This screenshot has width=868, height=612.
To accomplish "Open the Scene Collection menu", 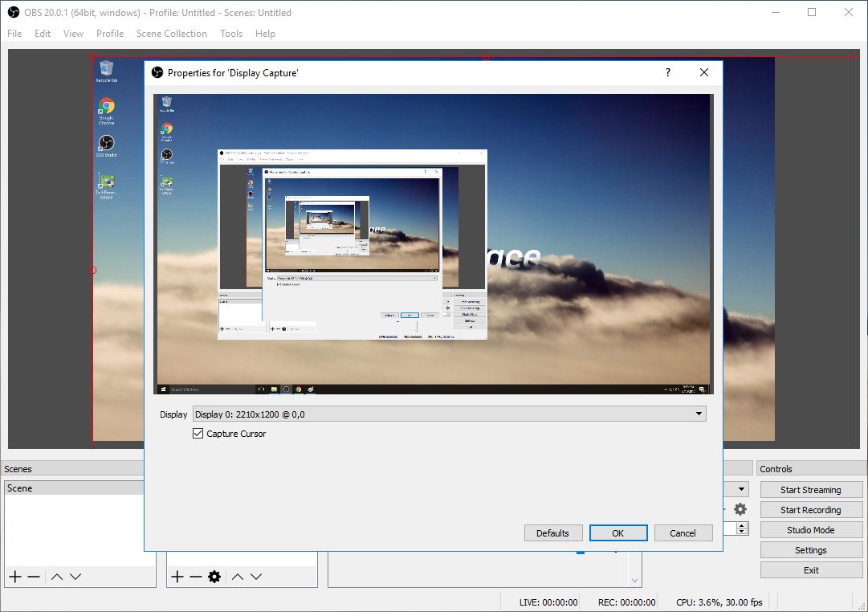I will point(171,34).
